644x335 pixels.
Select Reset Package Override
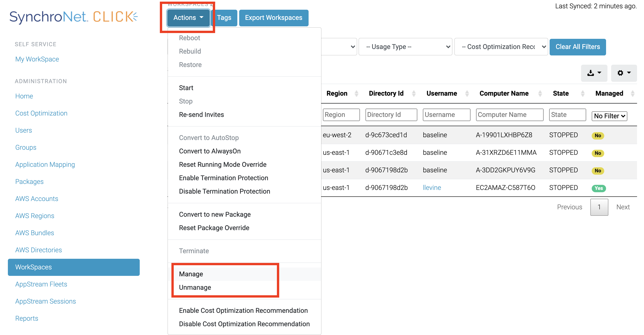[x=214, y=228]
